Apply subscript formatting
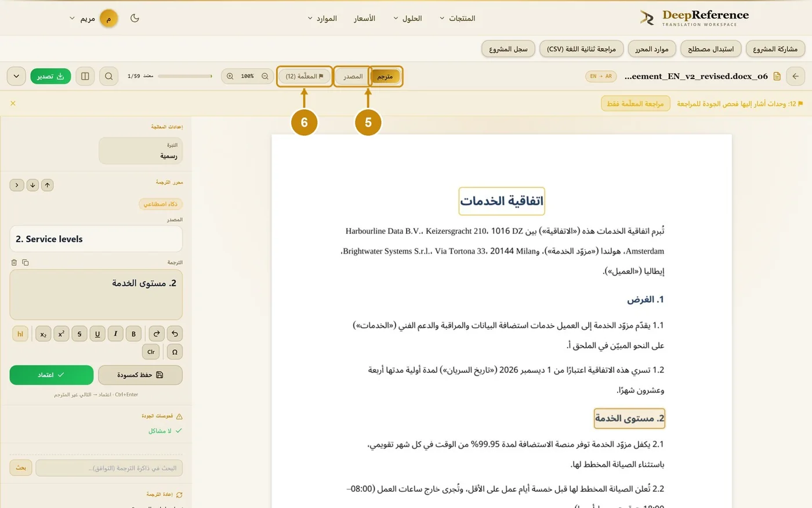Screen dimensions: 812x508 click(x=43, y=334)
